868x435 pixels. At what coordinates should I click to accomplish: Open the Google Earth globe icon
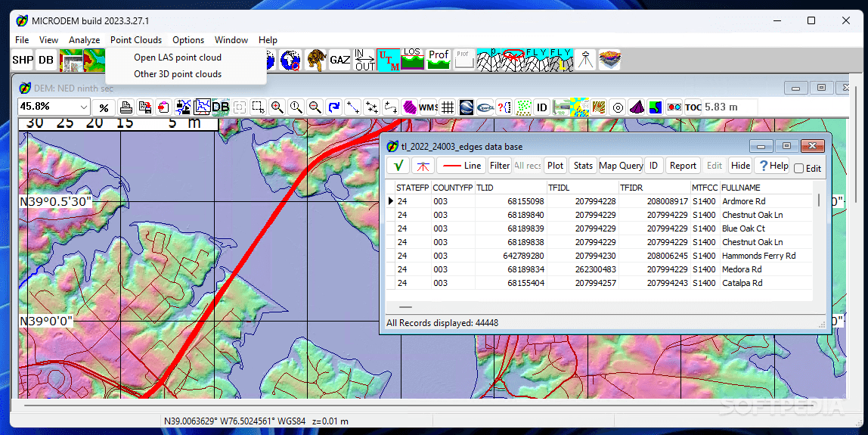(467, 107)
